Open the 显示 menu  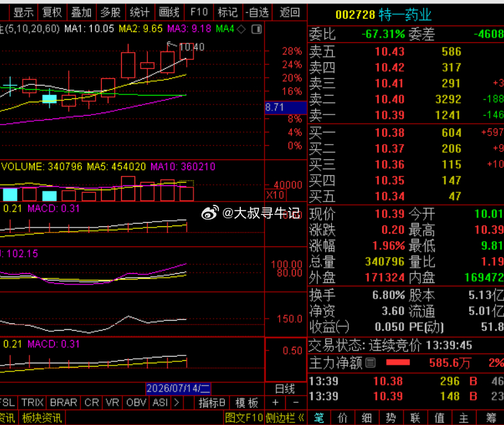pos(23,13)
